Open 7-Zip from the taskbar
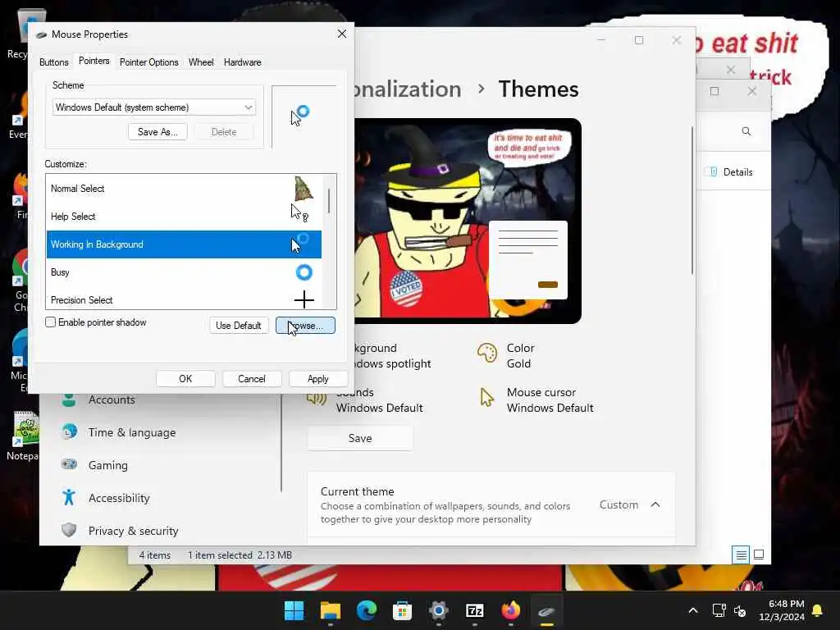Image resolution: width=840 pixels, height=630 pixels. pos(475,610)
